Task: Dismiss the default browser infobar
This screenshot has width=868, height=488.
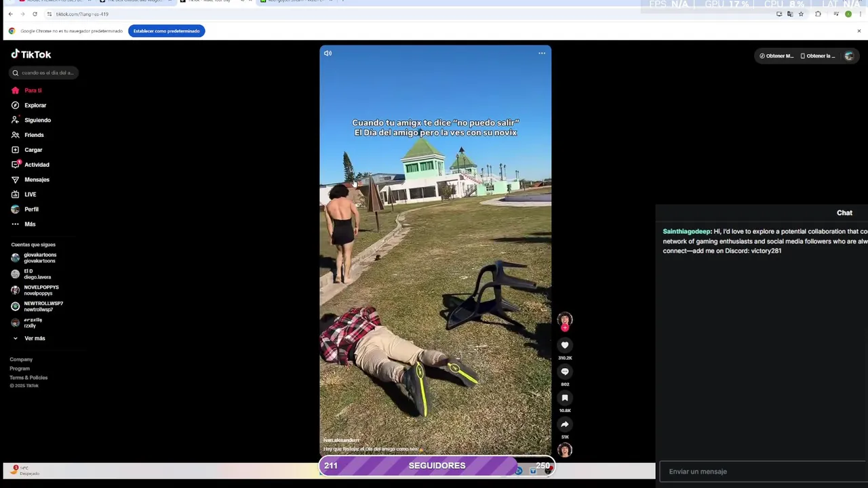Action: (x=859, y=30)
